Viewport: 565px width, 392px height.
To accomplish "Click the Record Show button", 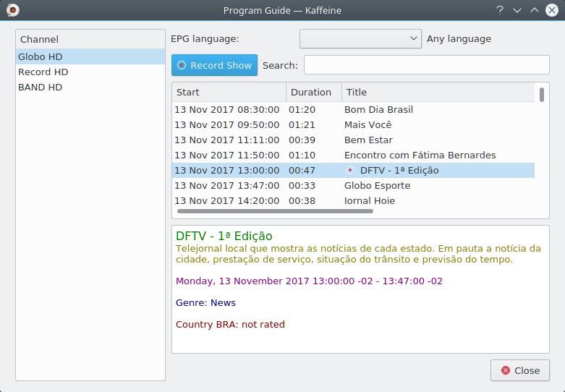I will (x=214, y=65).
